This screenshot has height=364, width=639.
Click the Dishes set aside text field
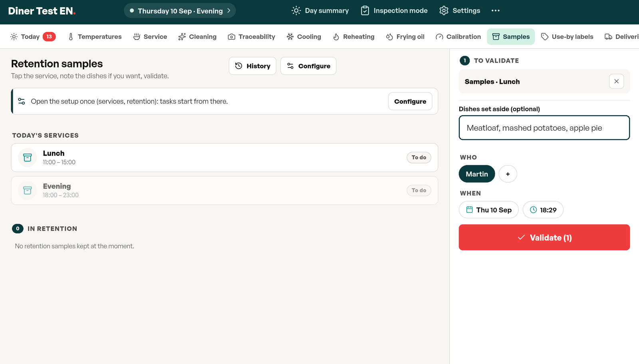click(x=544, y=128)
